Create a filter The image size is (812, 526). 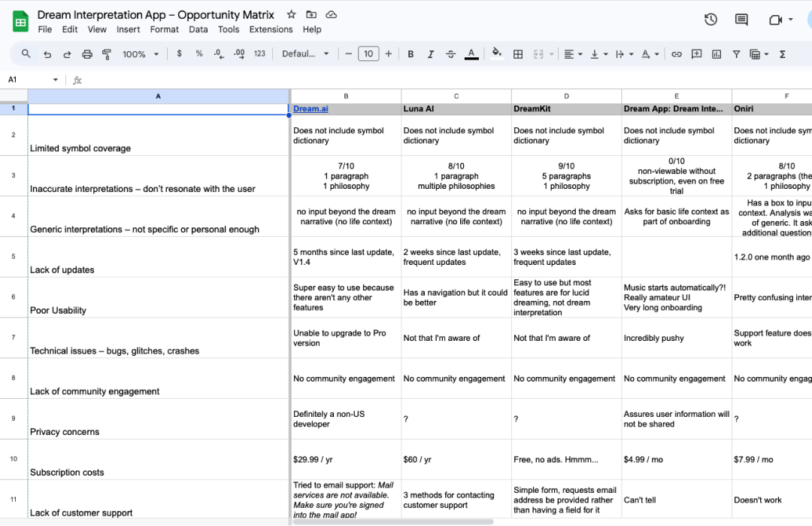coord(736,54)
